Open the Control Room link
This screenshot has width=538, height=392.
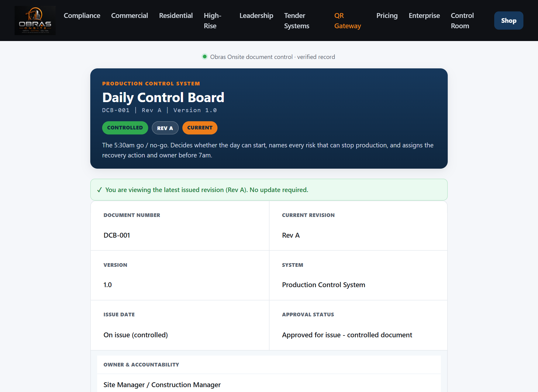pyautogui.click(x=462, y=21)
